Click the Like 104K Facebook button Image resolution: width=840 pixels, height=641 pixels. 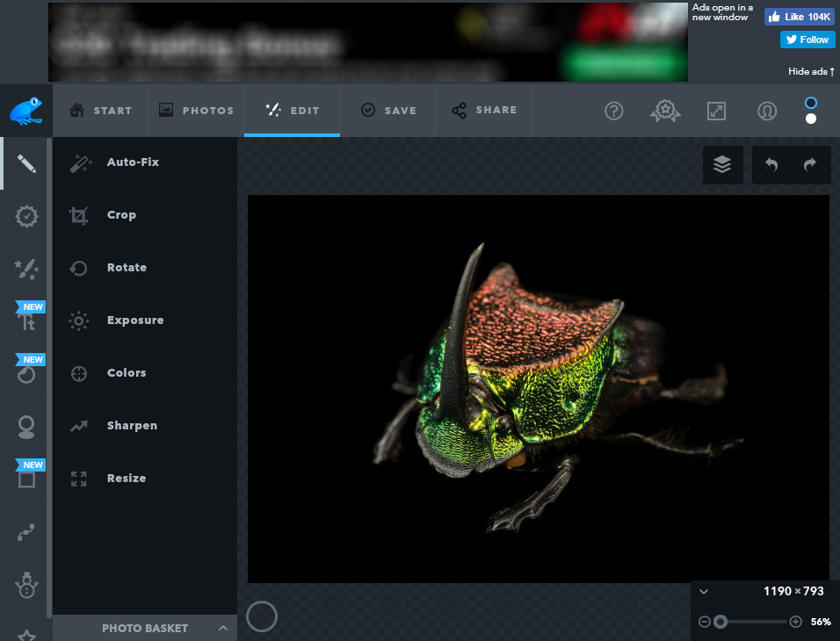click(798, 16)
